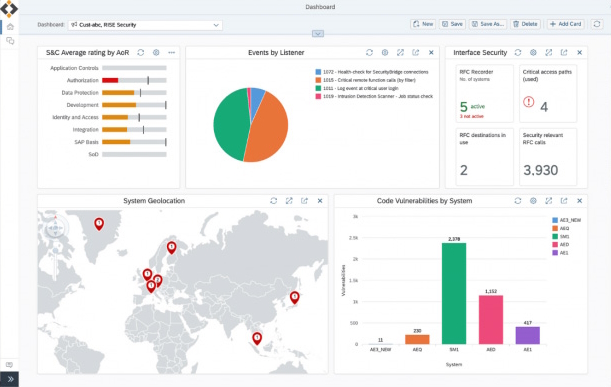611x387 pixels.
Task: Collapse the header with the chevron toggle
Action: click(318, 34)
